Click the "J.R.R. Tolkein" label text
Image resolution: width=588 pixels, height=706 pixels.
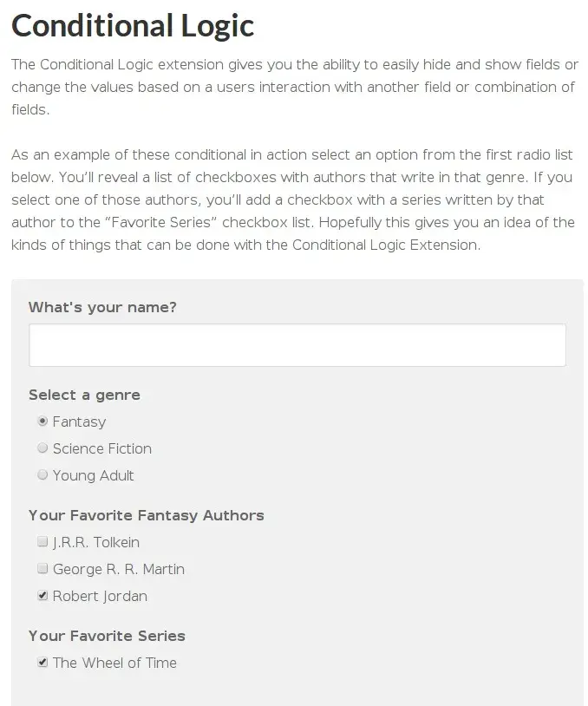[x=96, y=542]
